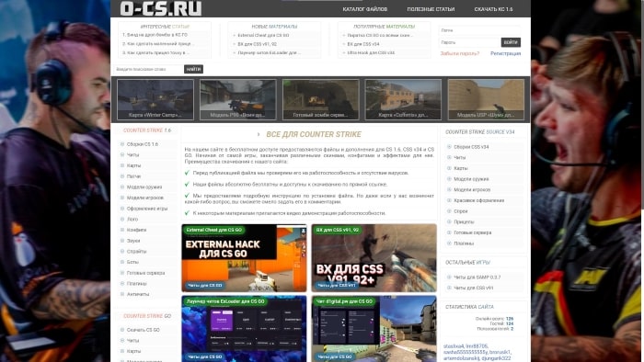Open the Модель USP «Шум» thumbnail
Viewport: 644px width, 362px height.
486,99
